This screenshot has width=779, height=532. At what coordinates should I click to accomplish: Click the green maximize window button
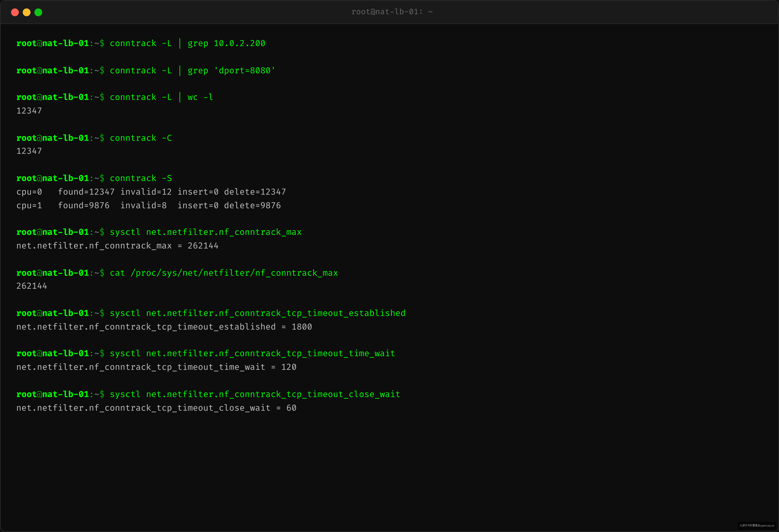[38, 12]
